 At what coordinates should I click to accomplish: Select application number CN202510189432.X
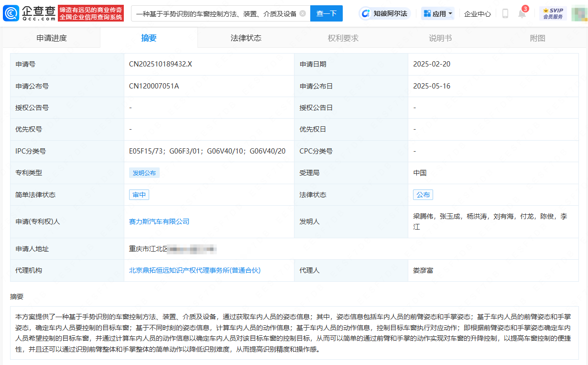pyautogui.click(x=161, y=64)
